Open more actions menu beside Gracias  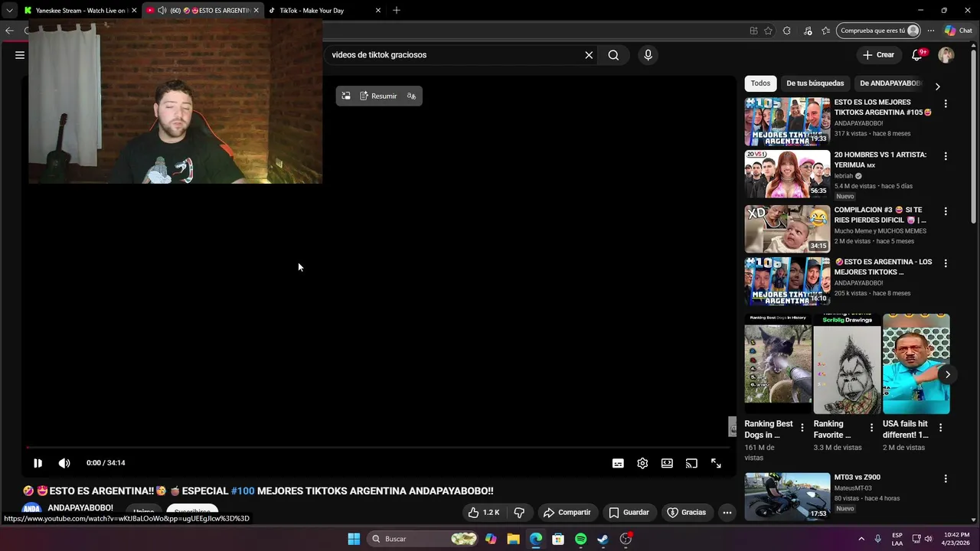pos(727,512)
